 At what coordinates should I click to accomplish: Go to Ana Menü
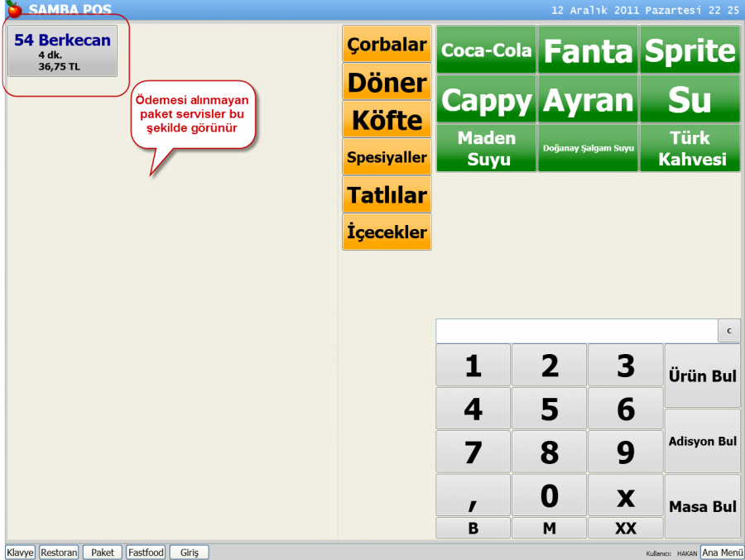pyautogui.click(x=722, y=553)
